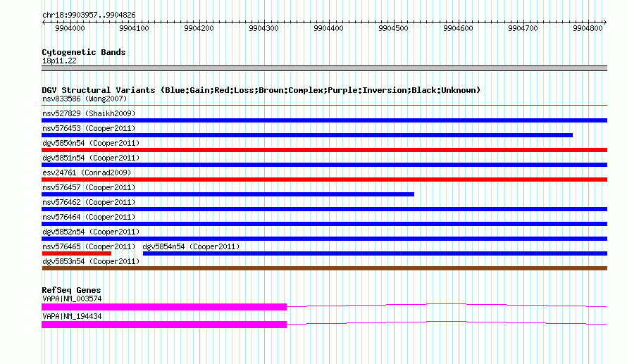Open variant label nsv576465 (Cooper2011)

click(x=89, y=246)
